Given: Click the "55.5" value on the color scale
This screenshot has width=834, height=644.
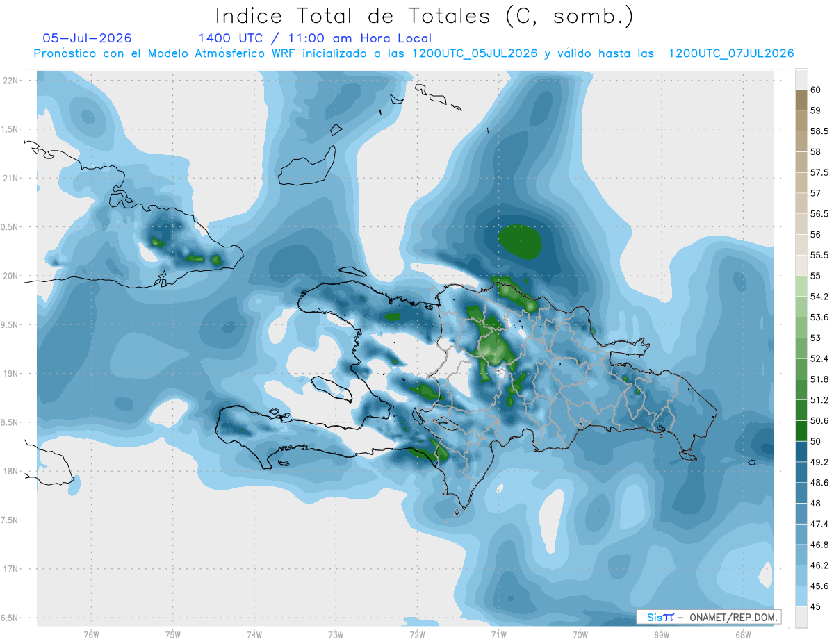Looking at the screenshot, I should point(819,255).
